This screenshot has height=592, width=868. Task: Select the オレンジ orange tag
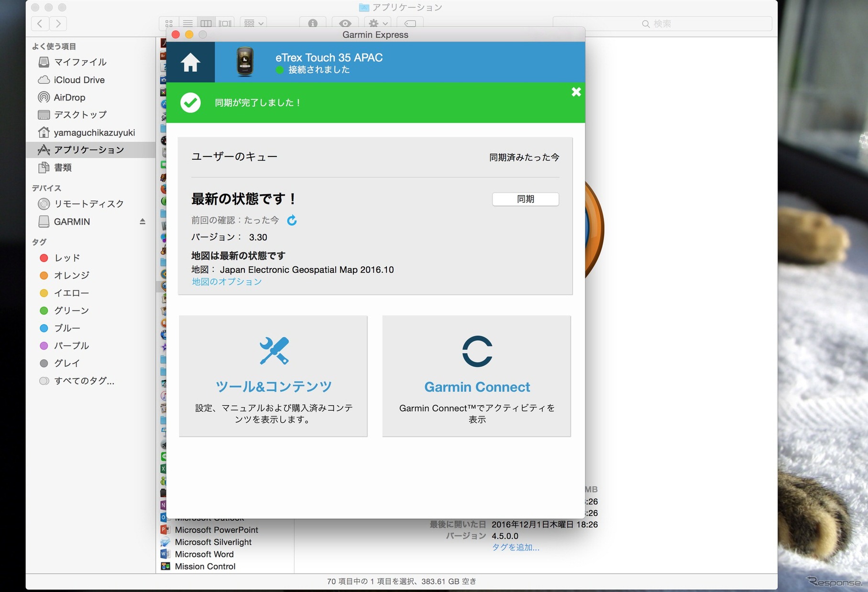pos(91,275)
